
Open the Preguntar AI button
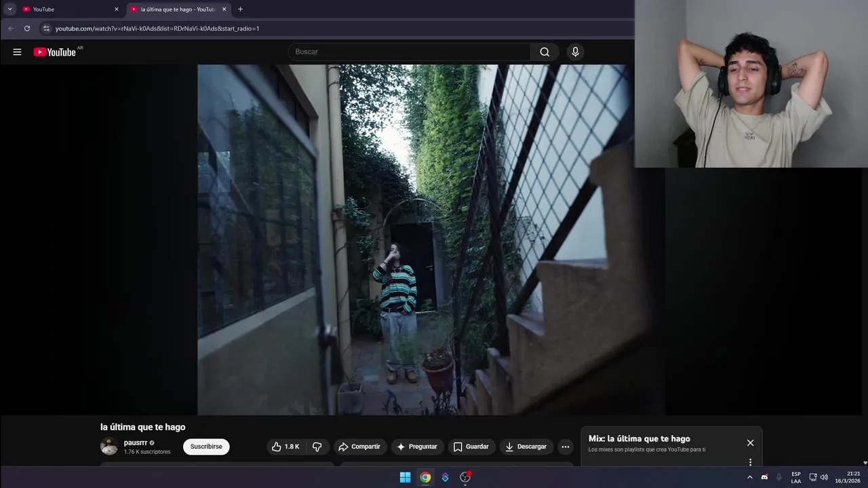[x=417, y=447]
